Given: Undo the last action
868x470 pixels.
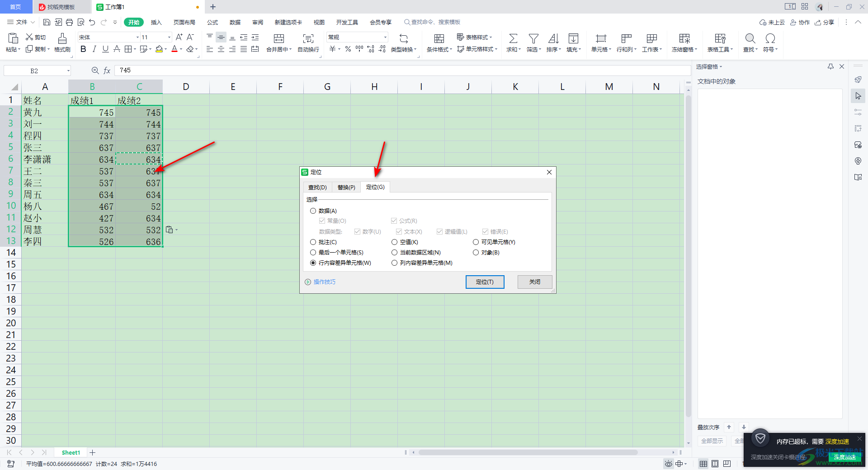Looking at the screenshot, I should click(x=92, y=22).
